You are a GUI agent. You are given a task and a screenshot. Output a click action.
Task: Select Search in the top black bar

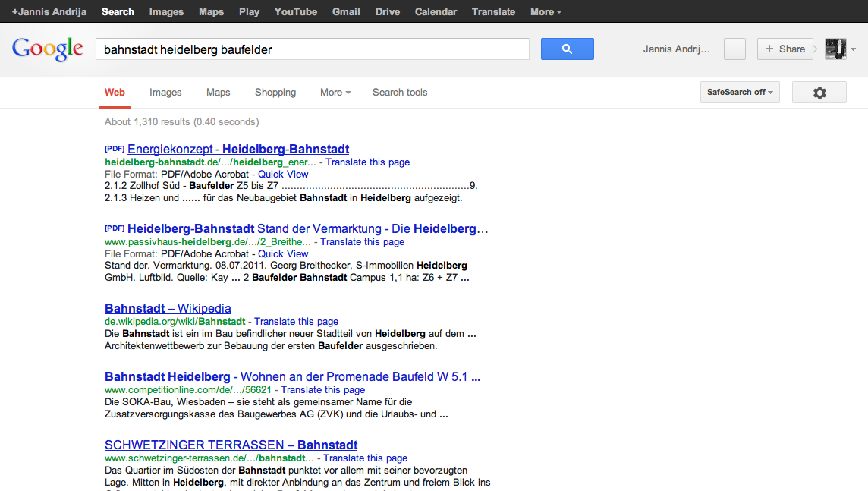[x=118, y=11]
